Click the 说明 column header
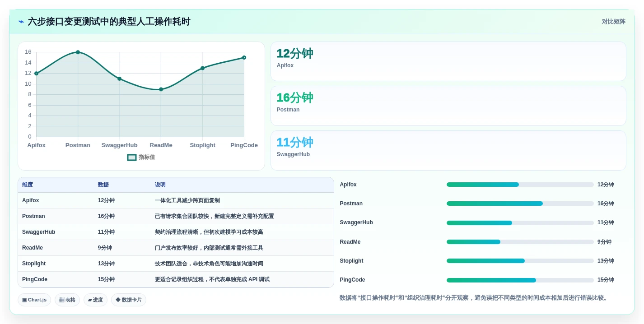 coord(160,185)
